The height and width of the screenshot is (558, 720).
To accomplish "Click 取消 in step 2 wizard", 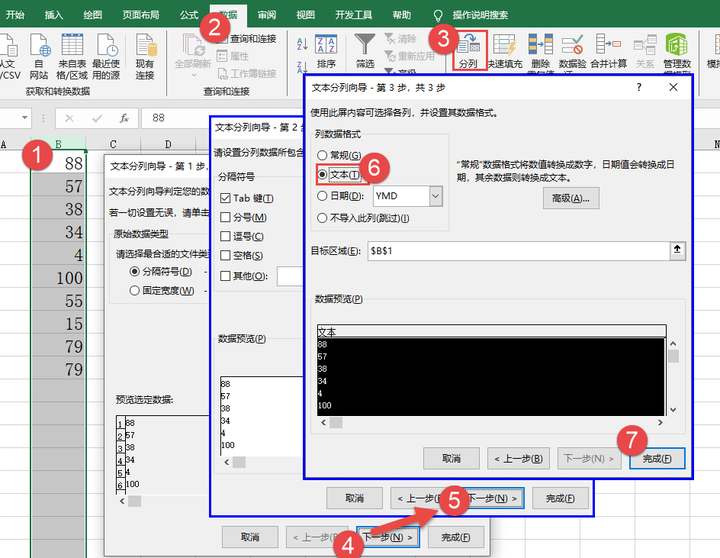I will (x=354, y=498).
